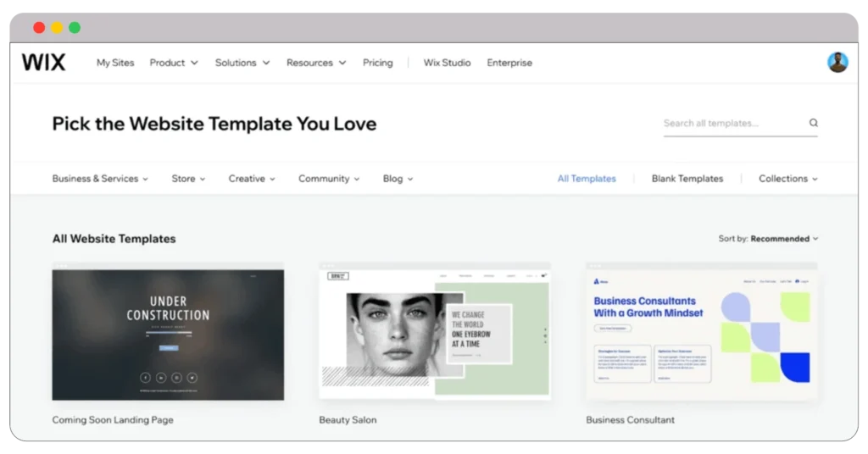The height and width of the screenshot is (454, 868).
Task: Select the All Templates tab
Action: [x=587, y=179]
